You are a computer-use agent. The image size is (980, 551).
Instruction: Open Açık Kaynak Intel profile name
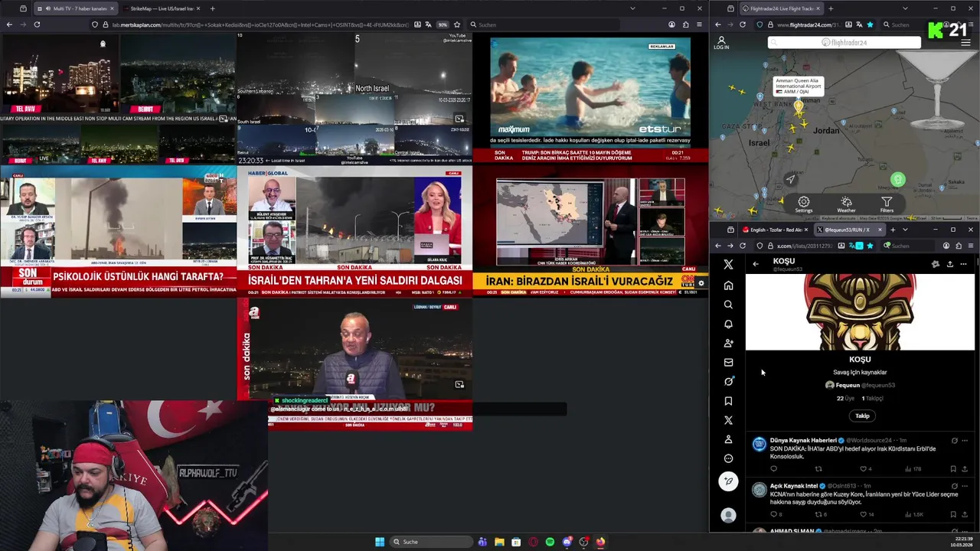[x=794, y=486]
